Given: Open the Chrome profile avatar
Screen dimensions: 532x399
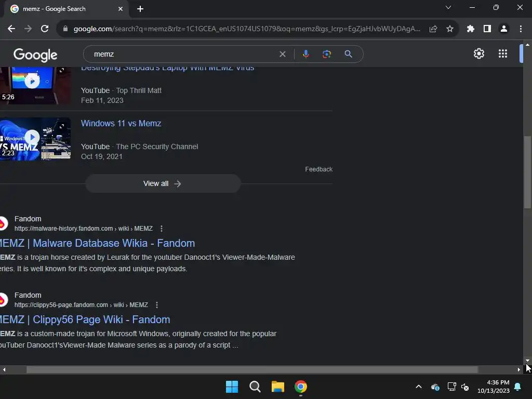Looking at the screenshot, I should 504,29.
